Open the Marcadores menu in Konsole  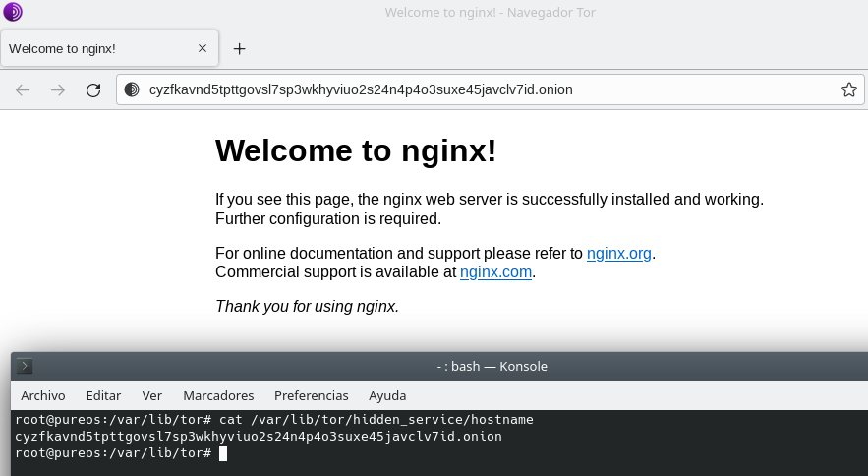point(218,395)
